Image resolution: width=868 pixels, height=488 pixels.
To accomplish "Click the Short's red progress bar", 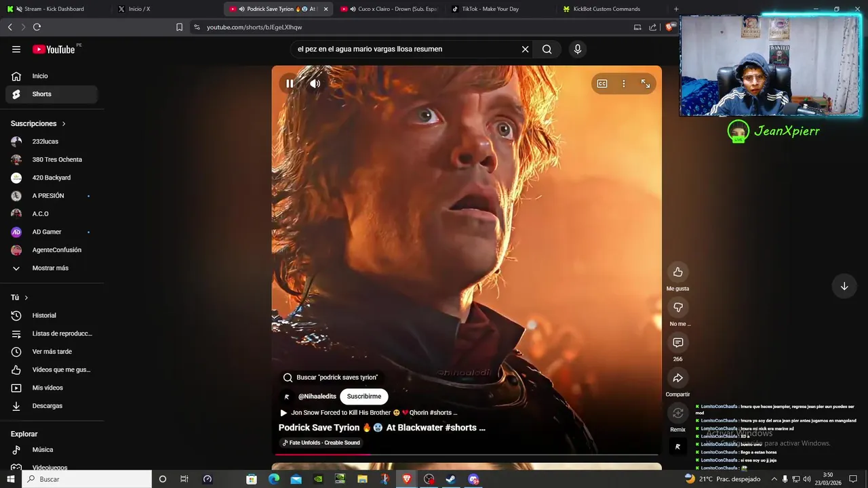I will (467, 455).
